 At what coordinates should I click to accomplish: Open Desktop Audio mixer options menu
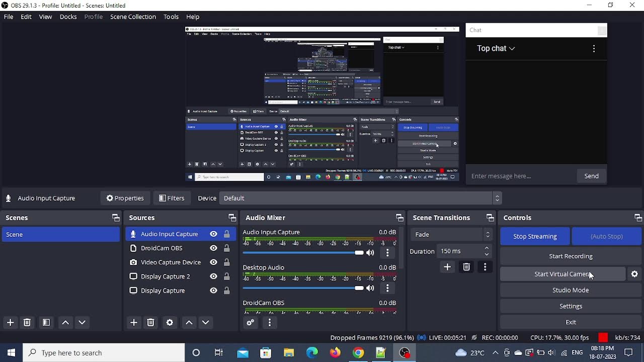[x=387, y=288]
